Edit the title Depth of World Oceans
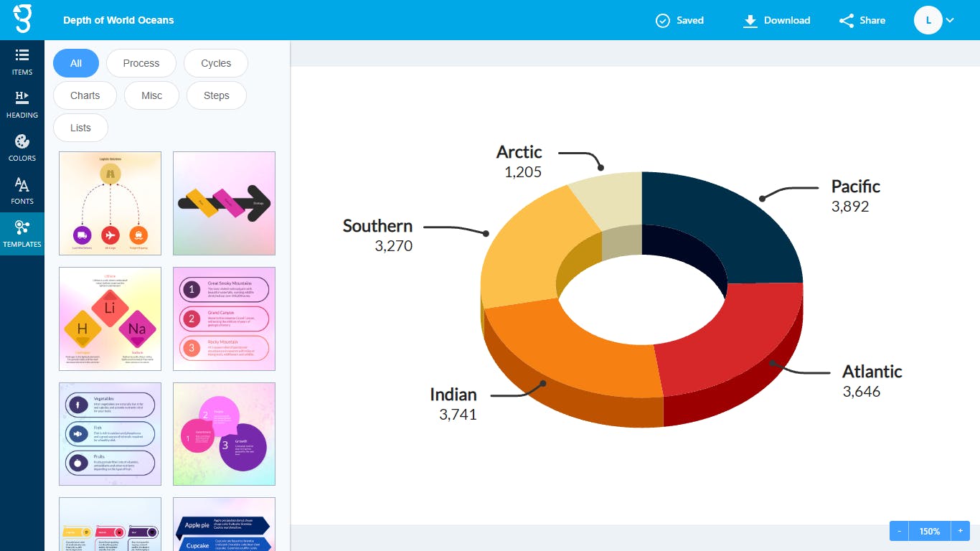This screenshot has height=551, width=980. (118, 20)
